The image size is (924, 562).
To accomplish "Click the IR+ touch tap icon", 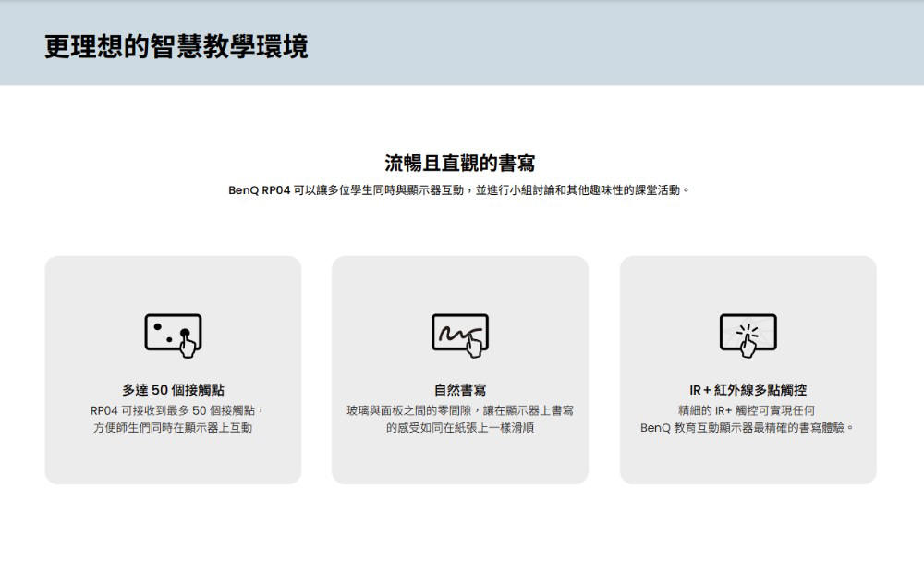I will tap(748, 336).
